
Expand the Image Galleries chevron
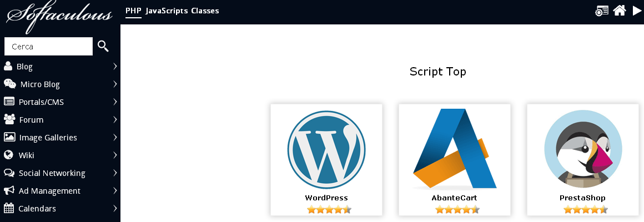tap(115, 137)
